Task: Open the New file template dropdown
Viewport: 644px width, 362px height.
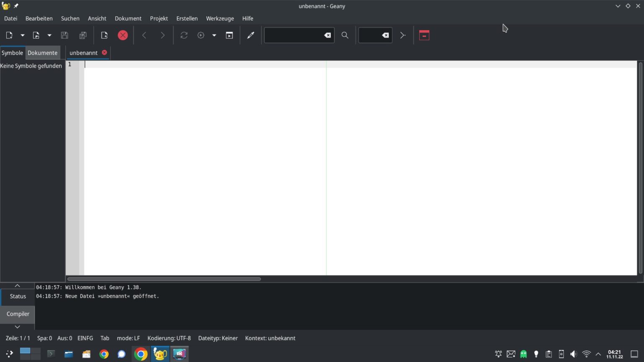Action: coord(22,35)
